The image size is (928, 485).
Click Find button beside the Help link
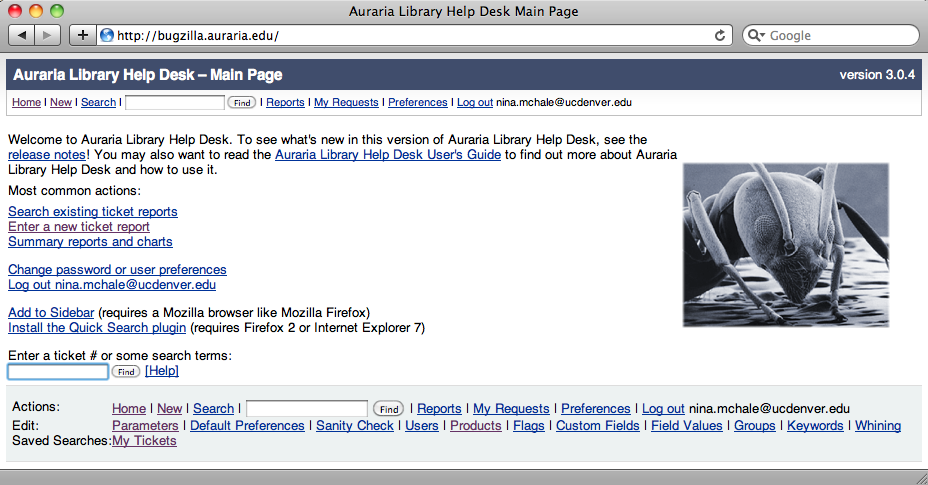pyautogui.click(x=126, y=372)
